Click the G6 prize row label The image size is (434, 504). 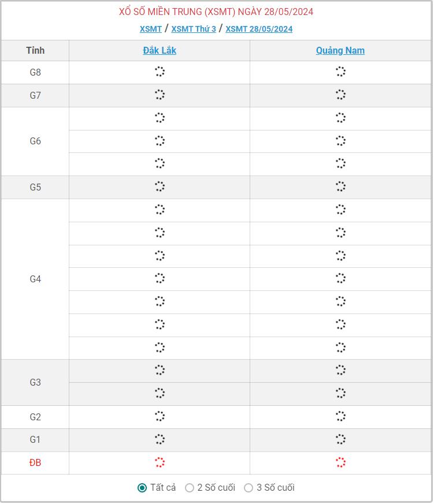click(35, 141)
